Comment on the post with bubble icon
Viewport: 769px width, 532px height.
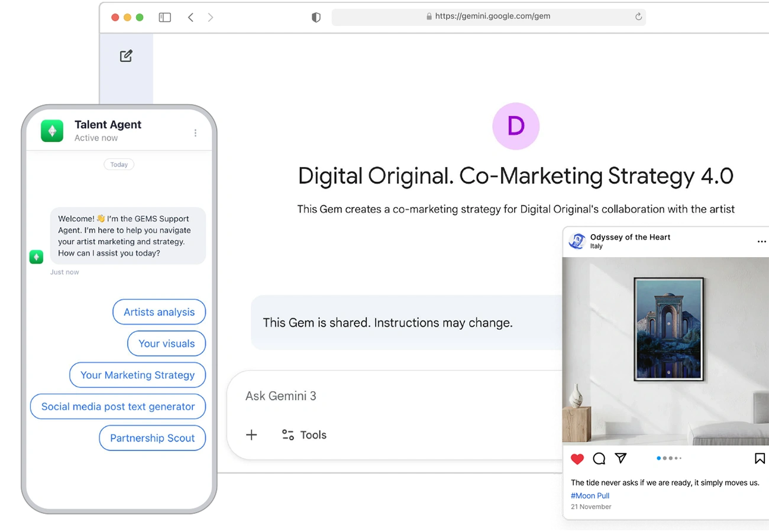click(x=599, y=459)
